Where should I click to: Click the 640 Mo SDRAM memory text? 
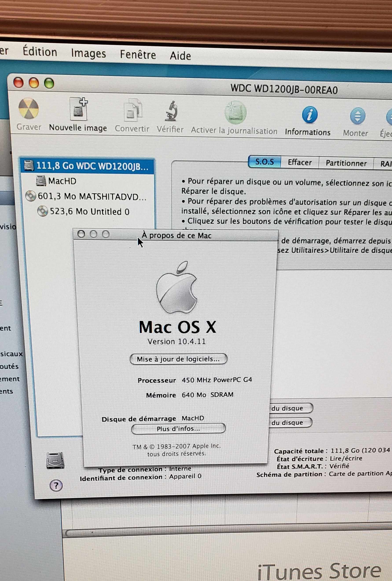208,395
